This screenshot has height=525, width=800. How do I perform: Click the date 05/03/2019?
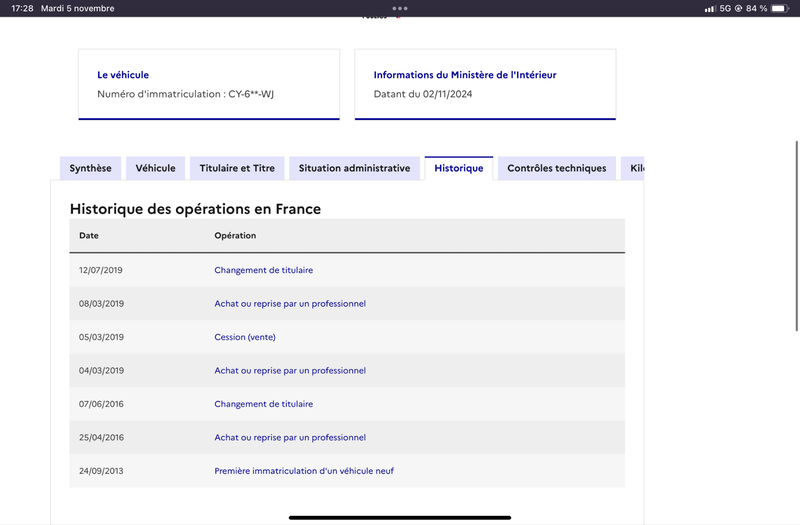pyautogui.click(x=101, y=337)
